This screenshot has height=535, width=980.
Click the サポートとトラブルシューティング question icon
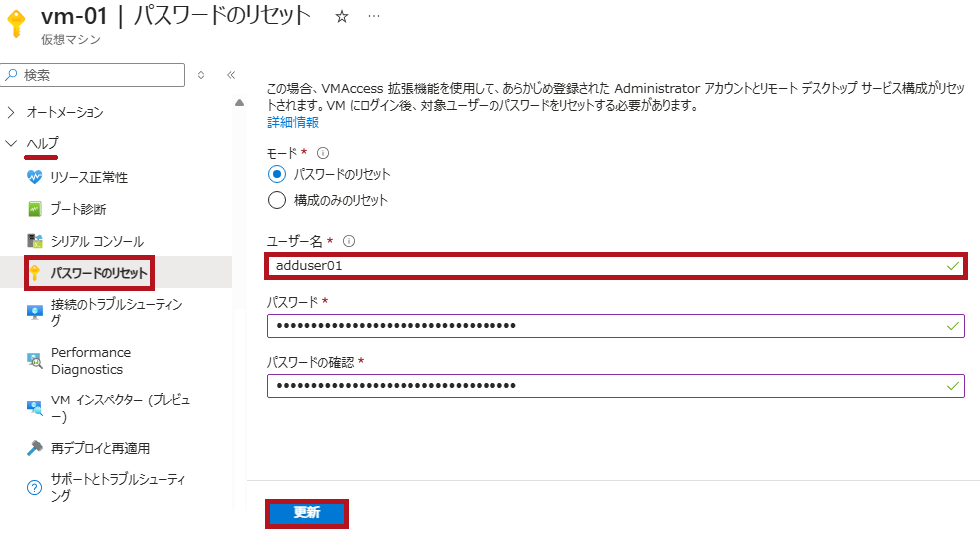tap(34, 487)
